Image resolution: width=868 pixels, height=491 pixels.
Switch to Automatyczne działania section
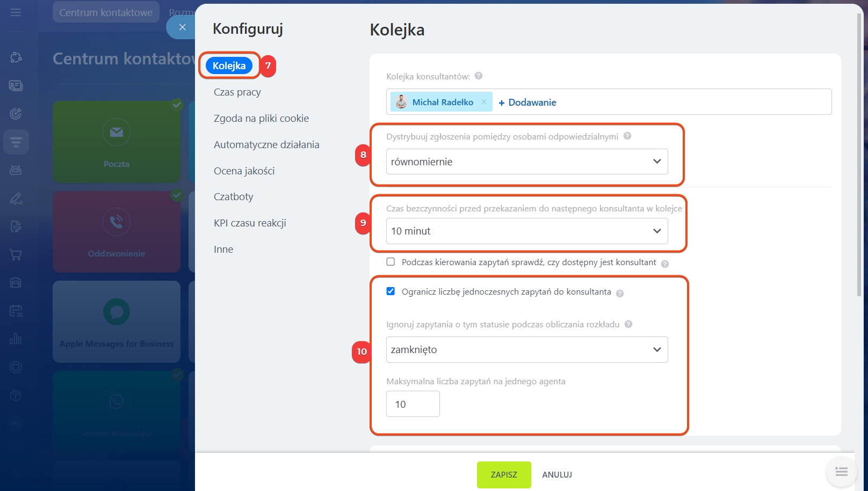click(266, 145)
